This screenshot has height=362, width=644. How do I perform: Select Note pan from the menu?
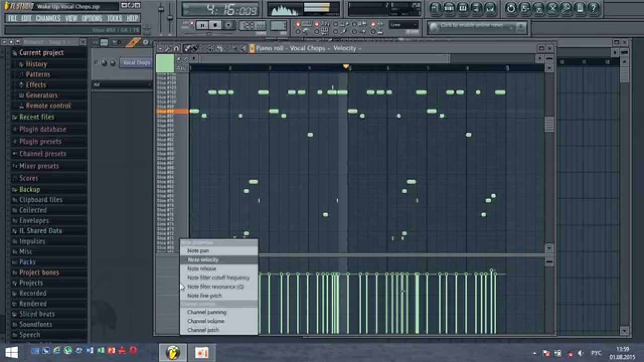point(219,251)
